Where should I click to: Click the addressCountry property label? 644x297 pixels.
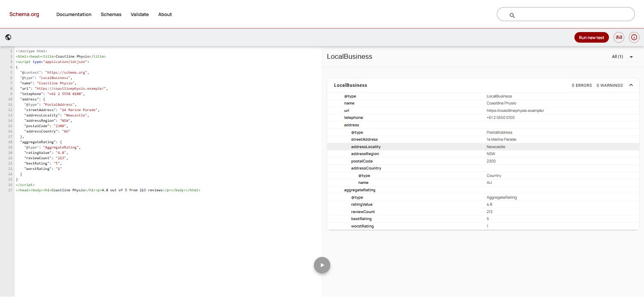(366, 168)
